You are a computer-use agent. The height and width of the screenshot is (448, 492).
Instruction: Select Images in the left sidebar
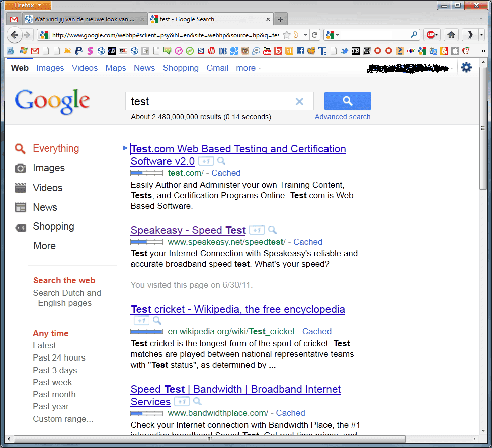coord(48,168)
